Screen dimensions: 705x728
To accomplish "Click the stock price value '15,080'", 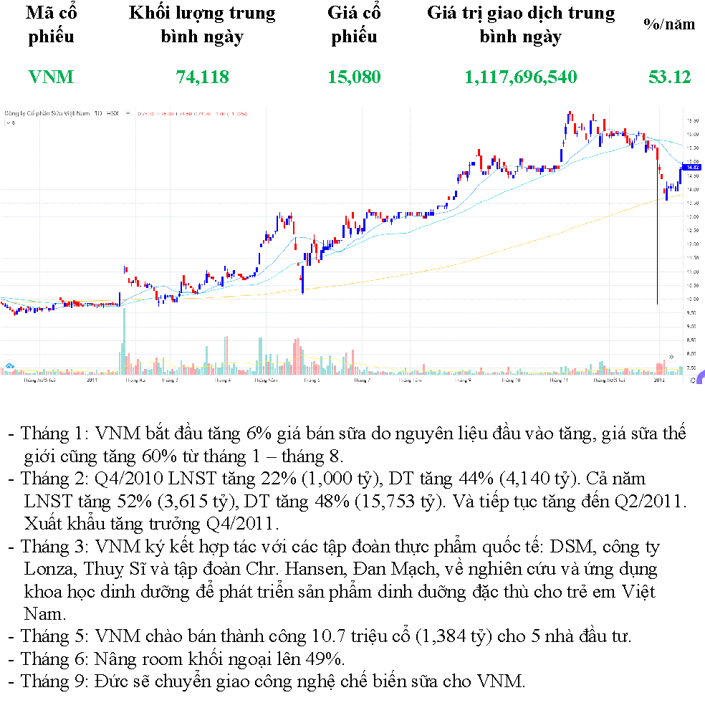I will (x=354, y=77).
